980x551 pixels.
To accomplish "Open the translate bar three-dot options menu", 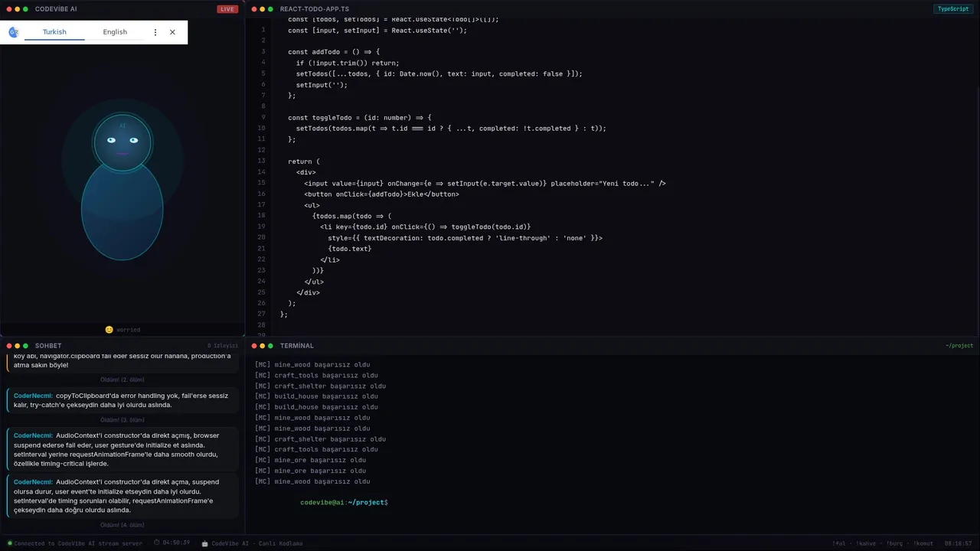I will [x=155, y=32].
